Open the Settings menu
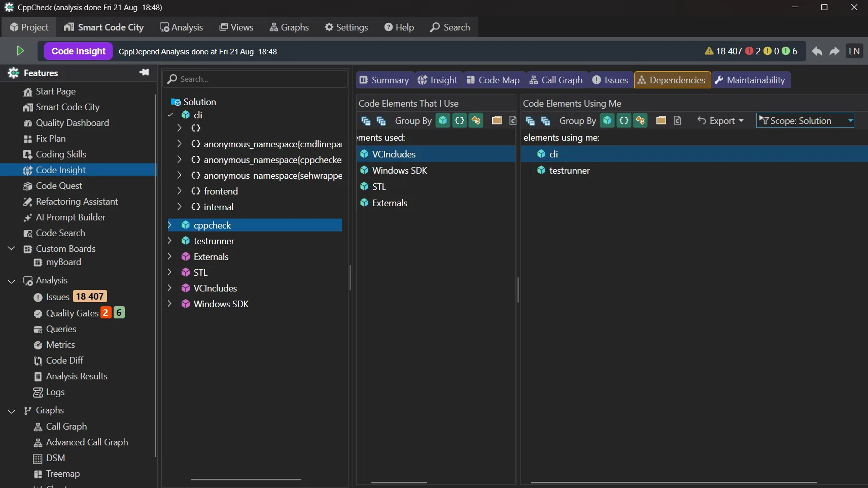Image resolution: width=868 pixels, height=488 pixels. pyautogui.click(x=346, y=27)
